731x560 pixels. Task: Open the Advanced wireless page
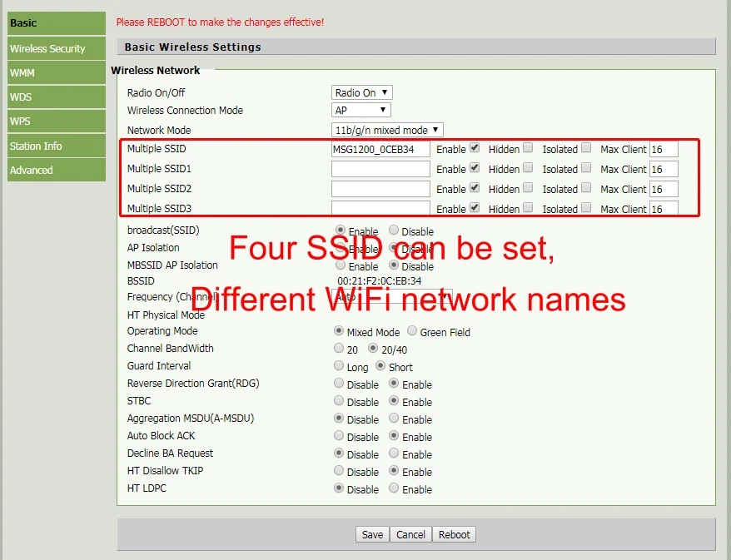(57, 170)
